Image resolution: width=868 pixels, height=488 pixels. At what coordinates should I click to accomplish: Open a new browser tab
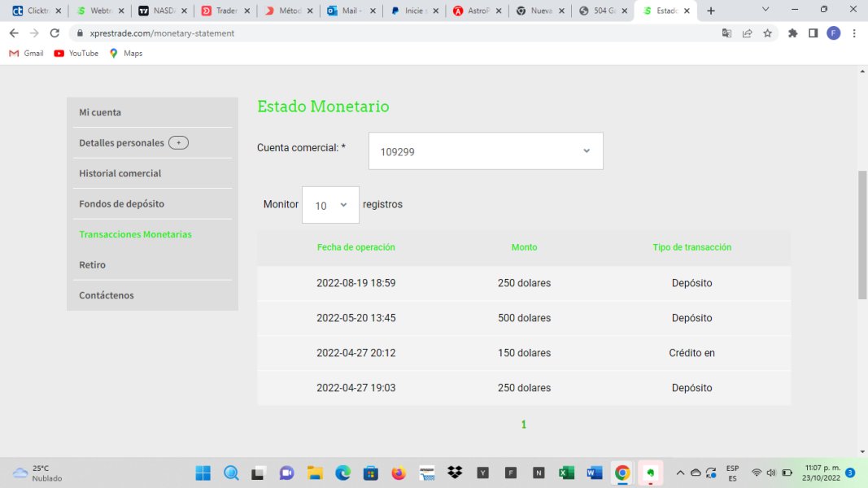coord(711,11)
